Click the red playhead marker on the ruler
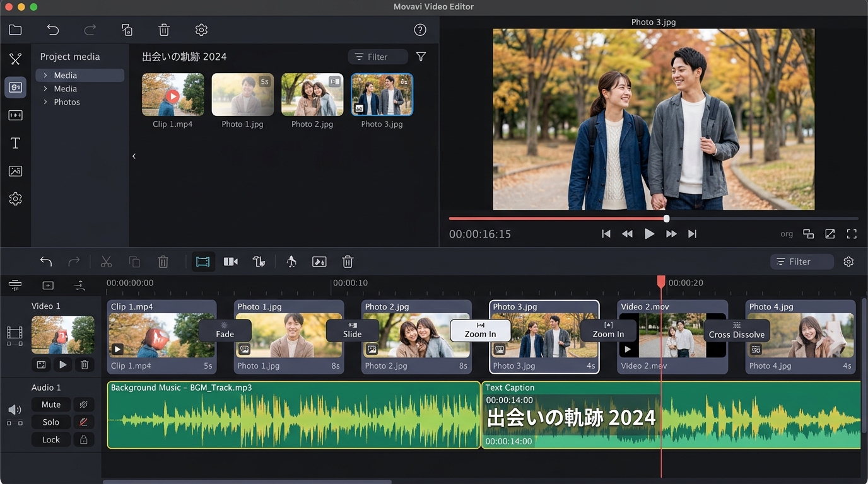 coord(661,281)
